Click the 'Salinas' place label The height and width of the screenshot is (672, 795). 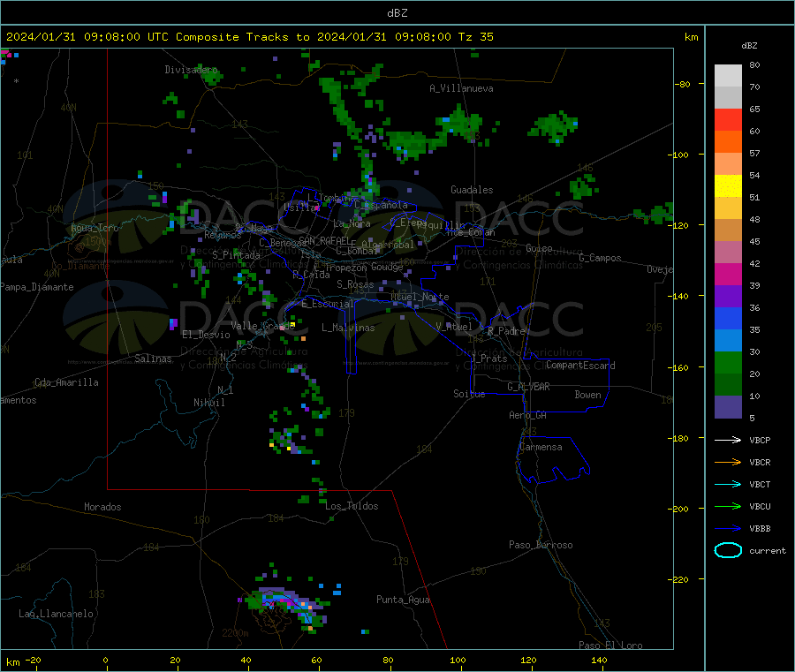click(153, 359)
